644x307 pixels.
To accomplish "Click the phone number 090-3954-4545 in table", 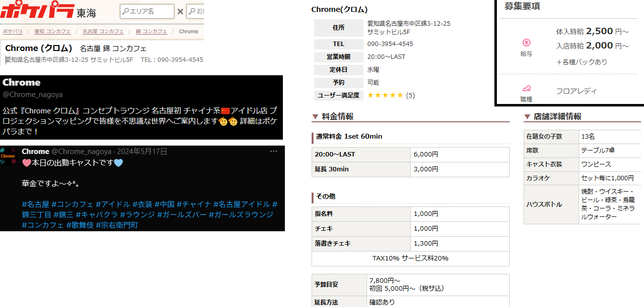I will point(390,44).
